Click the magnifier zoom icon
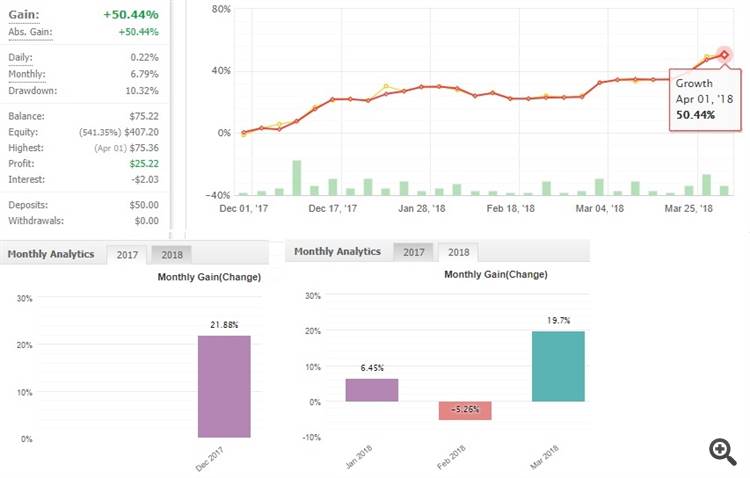The image size is (750, 478). point(722,452)
